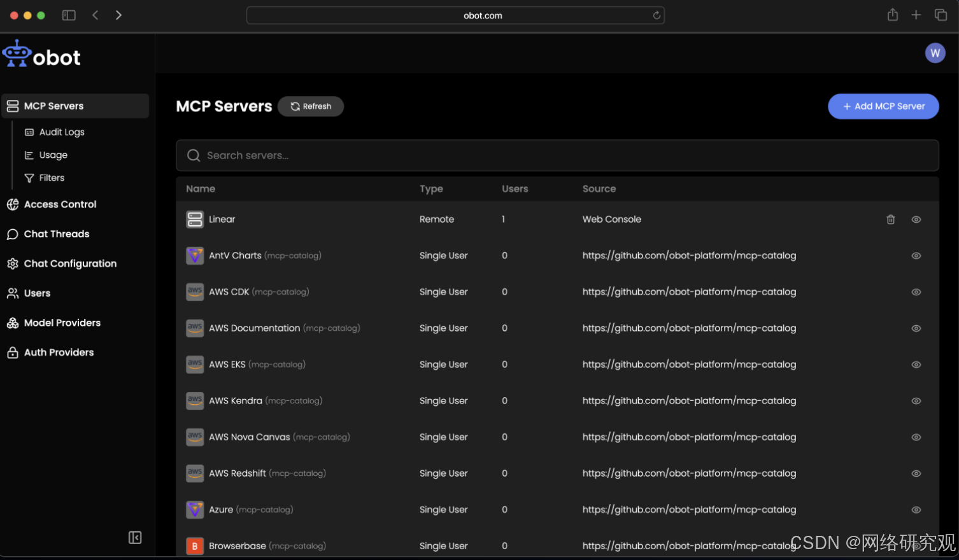Click the AntV Charts logo icon
The image size is (959, 560).
[x=195, y=256]
